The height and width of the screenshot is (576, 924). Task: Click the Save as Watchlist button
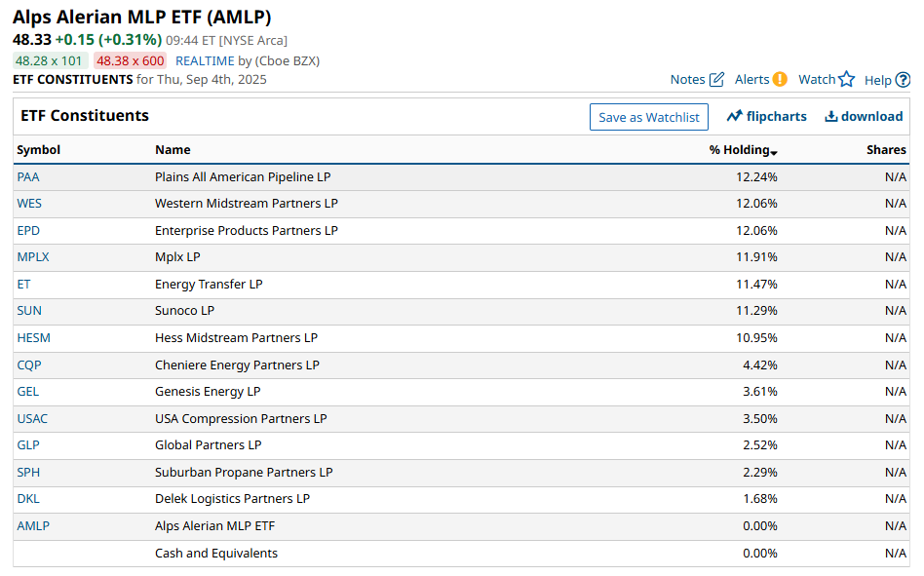(649, 117)
